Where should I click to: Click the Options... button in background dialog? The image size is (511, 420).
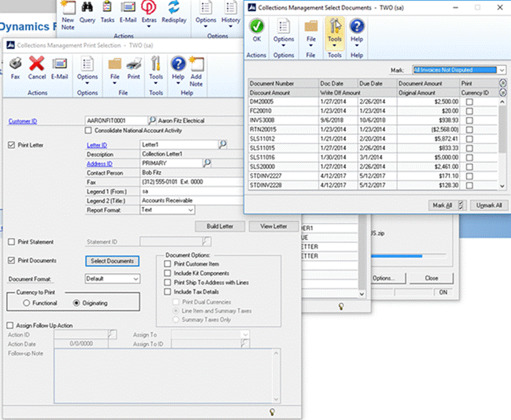click(x=387, y=277)
